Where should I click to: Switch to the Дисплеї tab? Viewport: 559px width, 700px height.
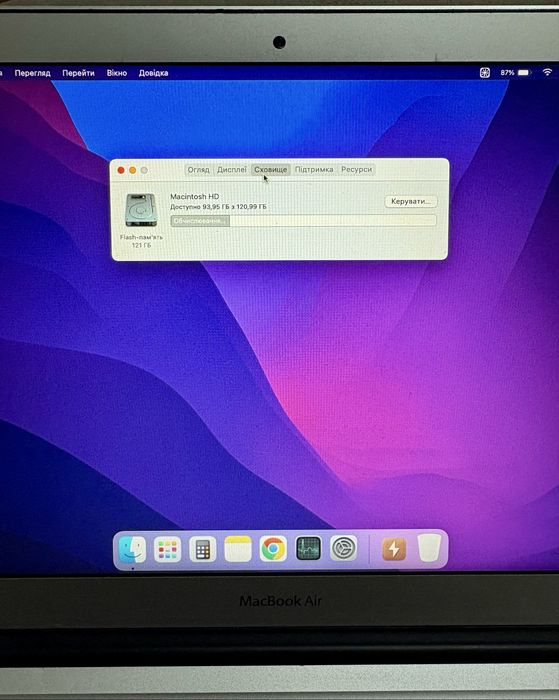231,170
